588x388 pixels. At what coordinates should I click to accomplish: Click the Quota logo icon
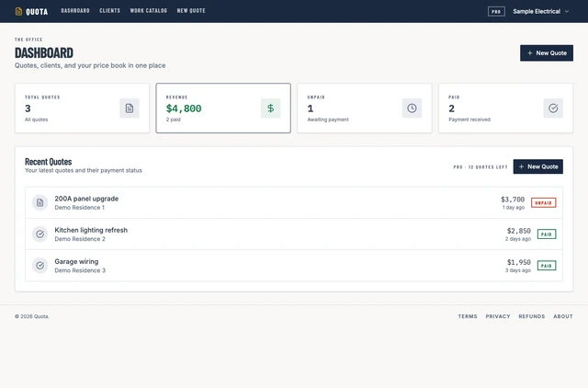click(x=18, y=12)
